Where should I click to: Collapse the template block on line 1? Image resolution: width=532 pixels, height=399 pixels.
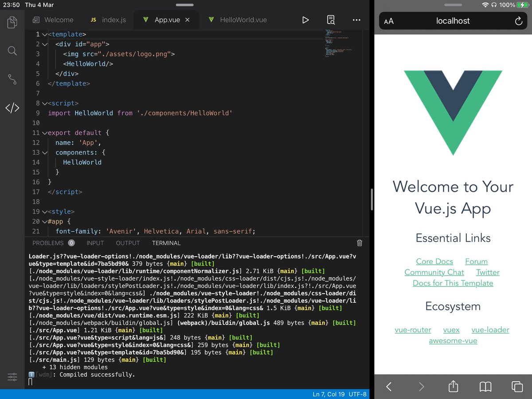point(44,34)
